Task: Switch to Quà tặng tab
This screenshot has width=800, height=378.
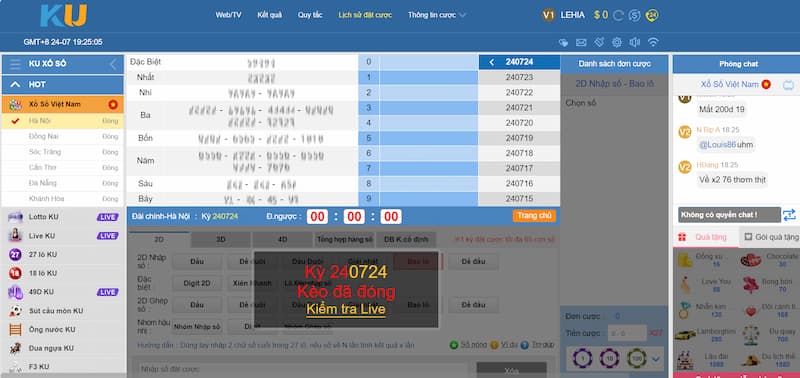Action: [705, 237]
